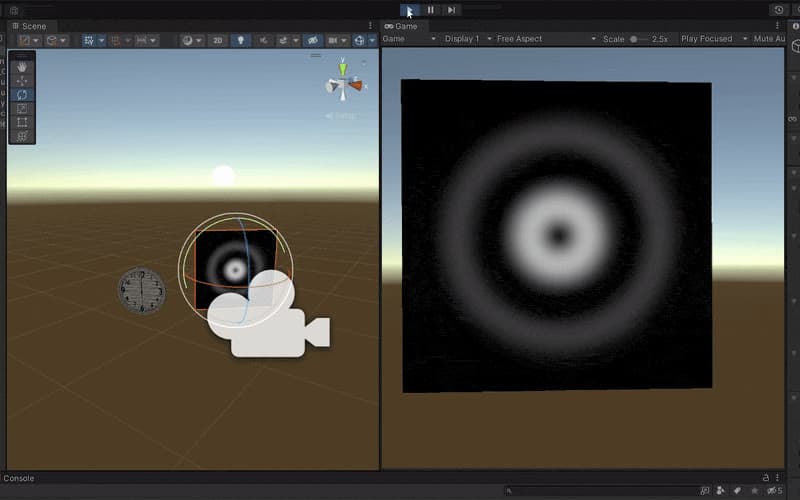
Task: Open snap increment dropdown
Action: tap(146, 40)
